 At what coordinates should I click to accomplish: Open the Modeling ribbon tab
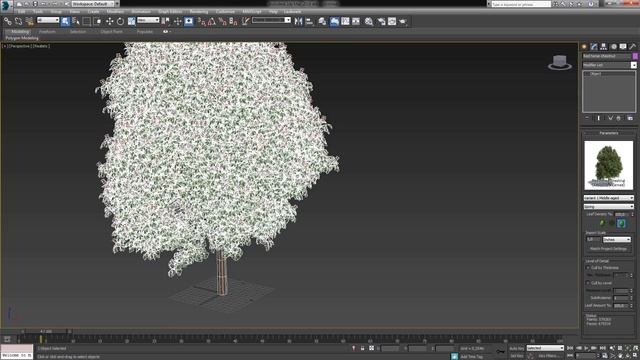click(x=20, y=32)
